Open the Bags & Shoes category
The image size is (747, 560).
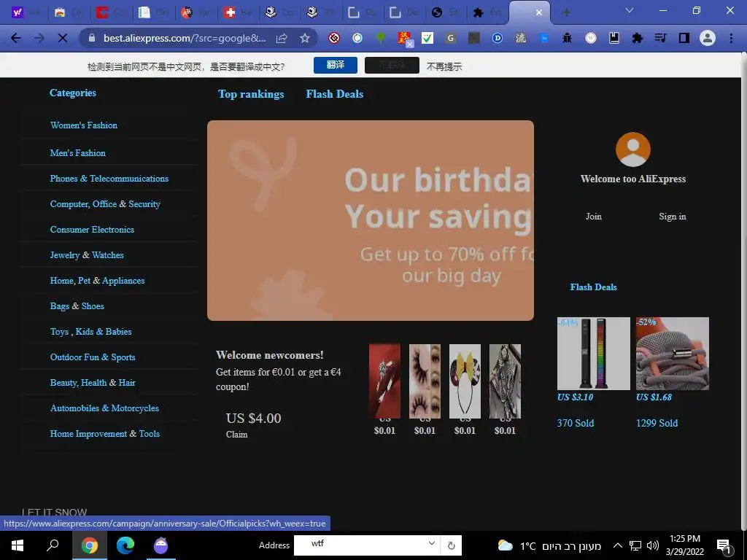[77, 306]
